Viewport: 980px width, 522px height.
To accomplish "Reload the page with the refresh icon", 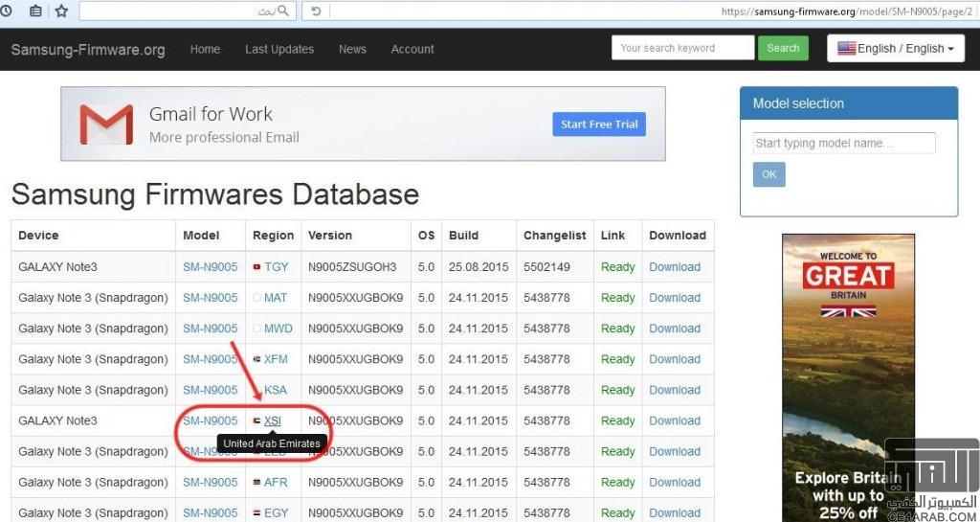I will [x=316, y=11].
